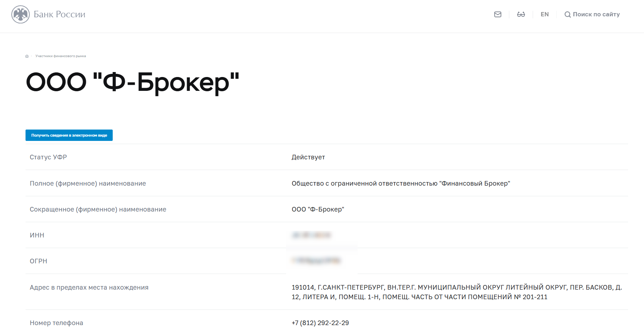This screenshot has height=329, width=644.
Task: Click the Полное (фирменное) наименование label
Action: (x=88, y=183)
